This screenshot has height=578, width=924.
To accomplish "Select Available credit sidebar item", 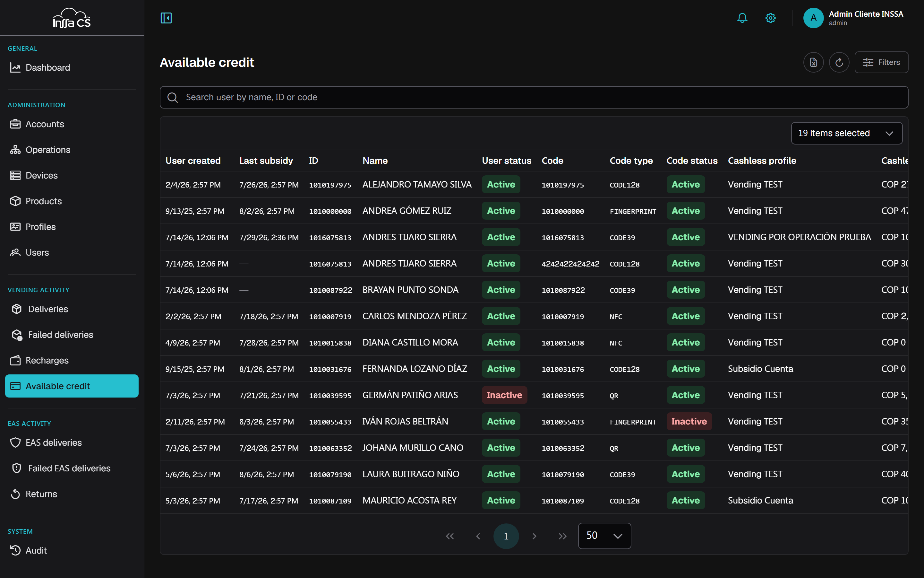I will pos(72,386).
